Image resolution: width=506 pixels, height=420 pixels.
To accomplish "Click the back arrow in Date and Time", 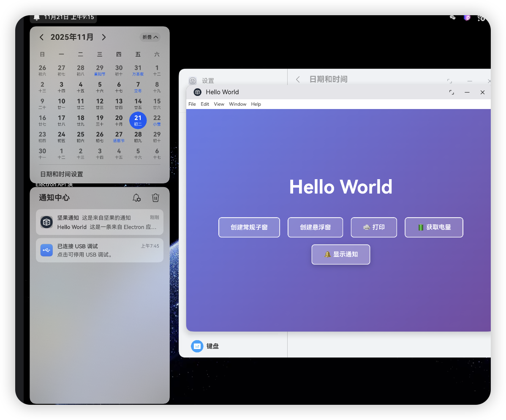I will pos(298,79).
